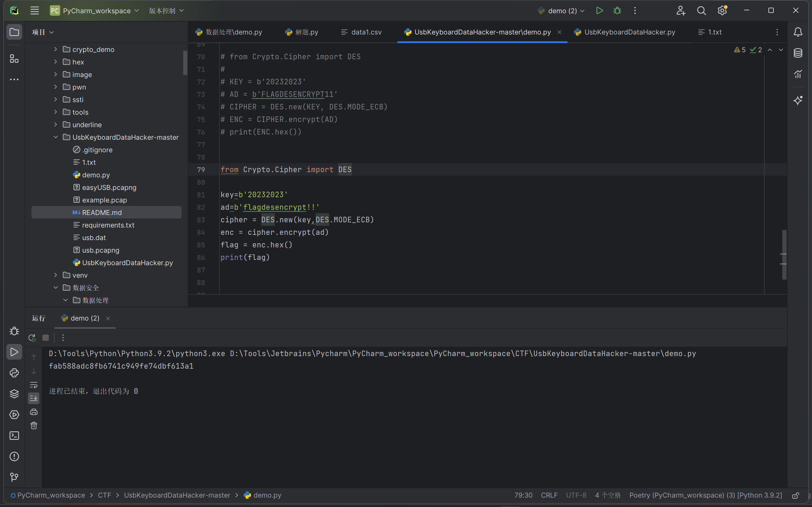The image size is (812, 507).
Task: Change the UTF-8 file encoding
Action: (x=576, y=495)
